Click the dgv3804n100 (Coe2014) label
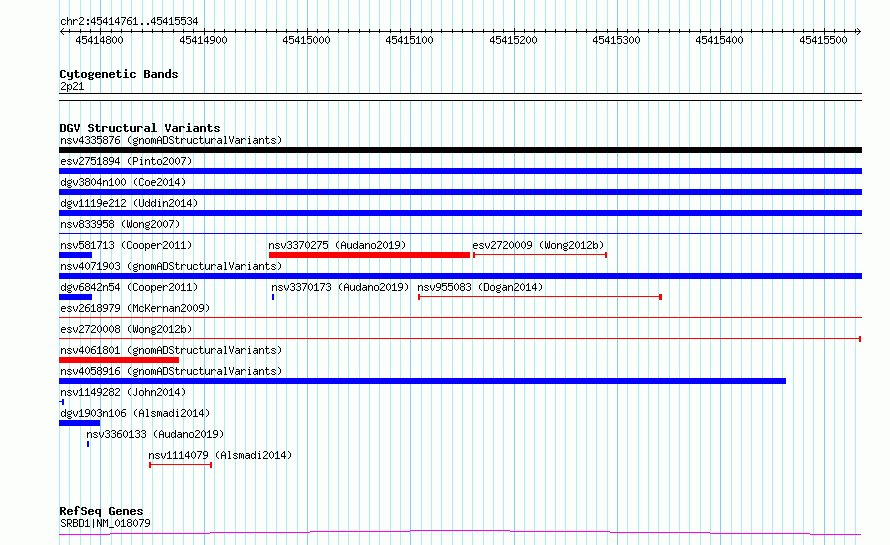Screen dimensions: 890x545 [x=123, y=182]
